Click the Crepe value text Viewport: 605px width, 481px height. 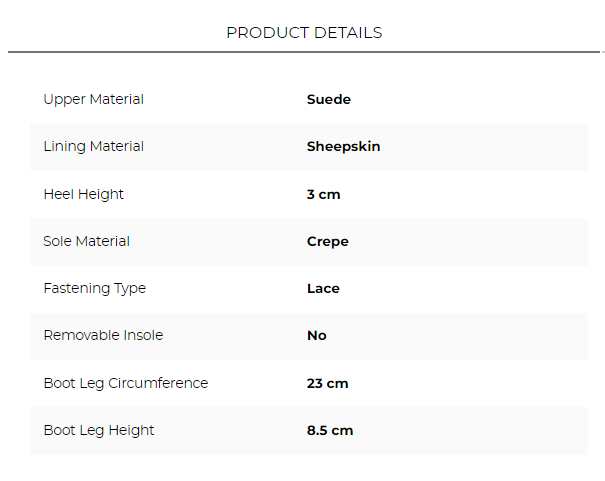327,241
